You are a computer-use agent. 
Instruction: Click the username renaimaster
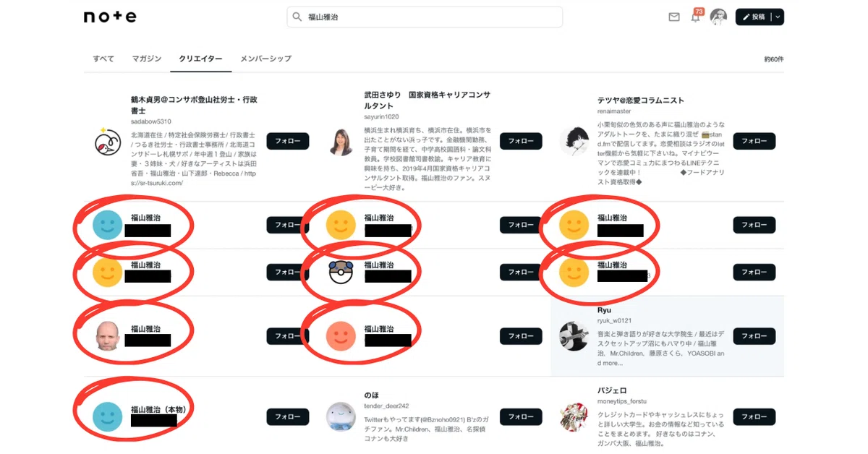[614, 111]
